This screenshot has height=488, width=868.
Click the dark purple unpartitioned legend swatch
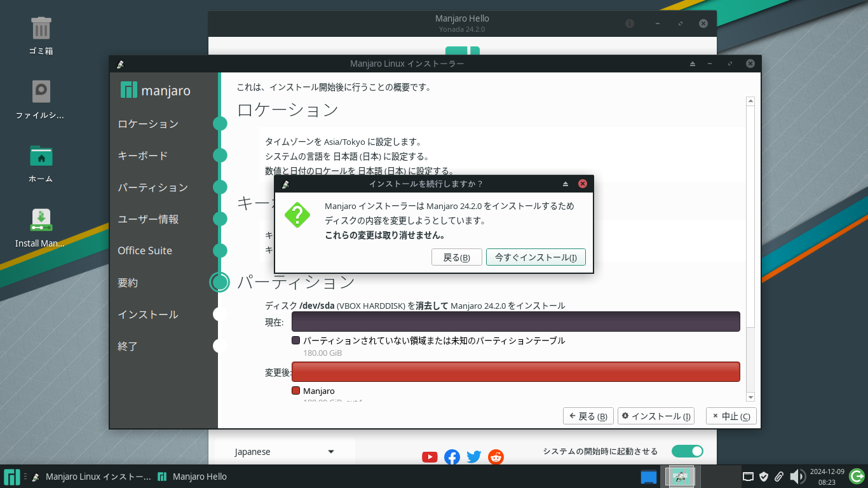[x=295, y=341]
